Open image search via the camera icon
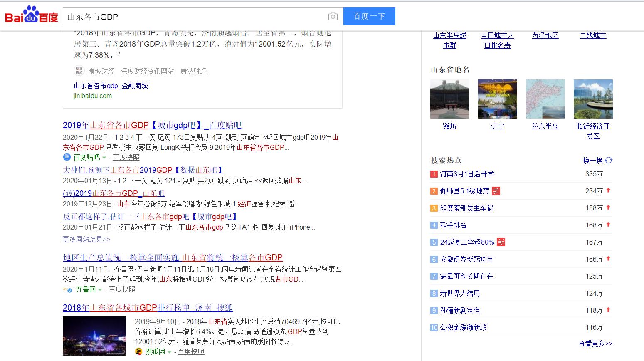 coord(333,16)
